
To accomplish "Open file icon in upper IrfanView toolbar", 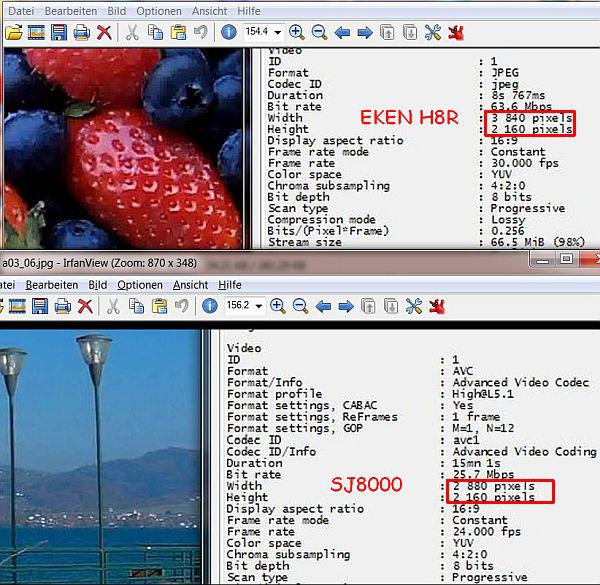I will pos(14,33).
